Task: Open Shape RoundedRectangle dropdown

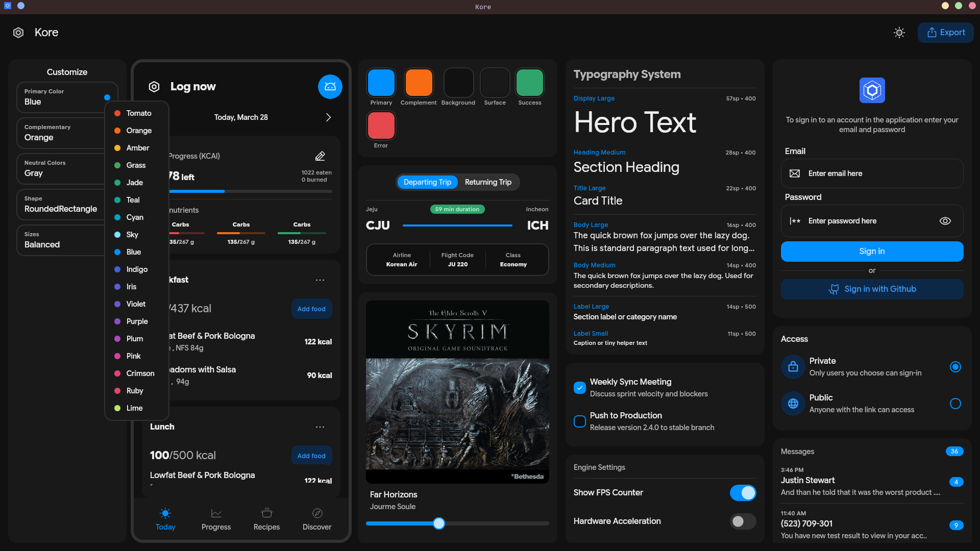Action: tap(60, 205)
